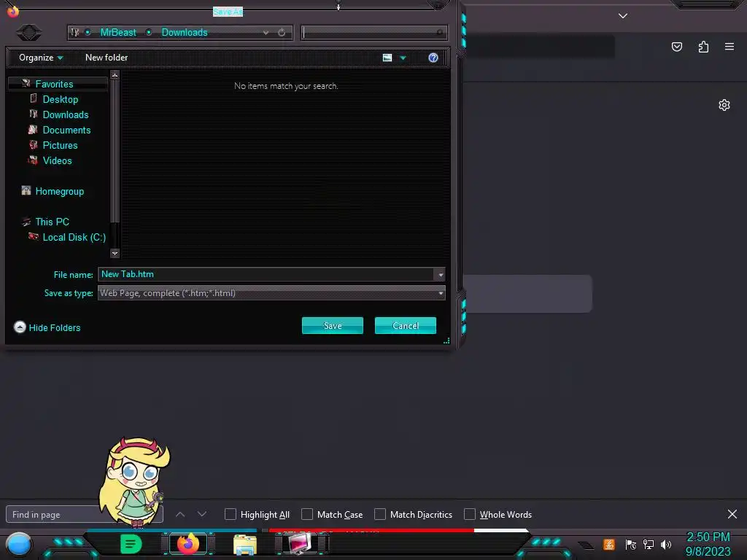Image resolution: width=747 pixels, height=560 pixels.
Task: Click the Save button
Action: 333,326
